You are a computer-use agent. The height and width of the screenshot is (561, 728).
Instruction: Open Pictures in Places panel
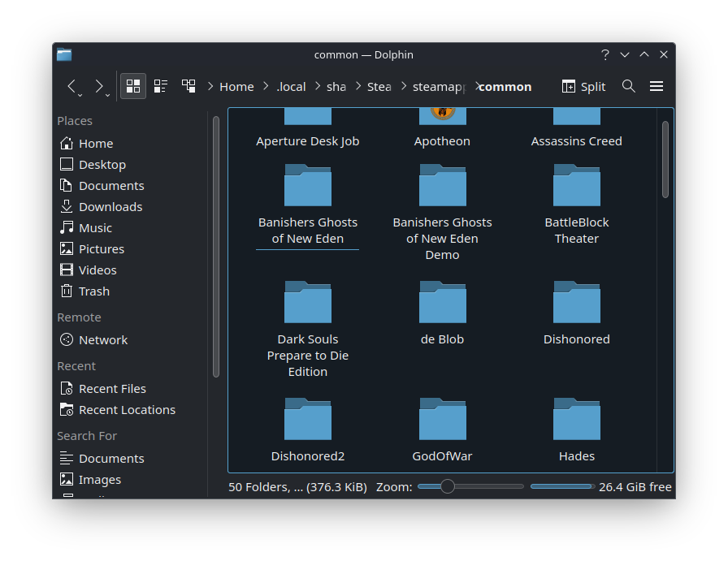pyautogui.click(x=131, y=249)
